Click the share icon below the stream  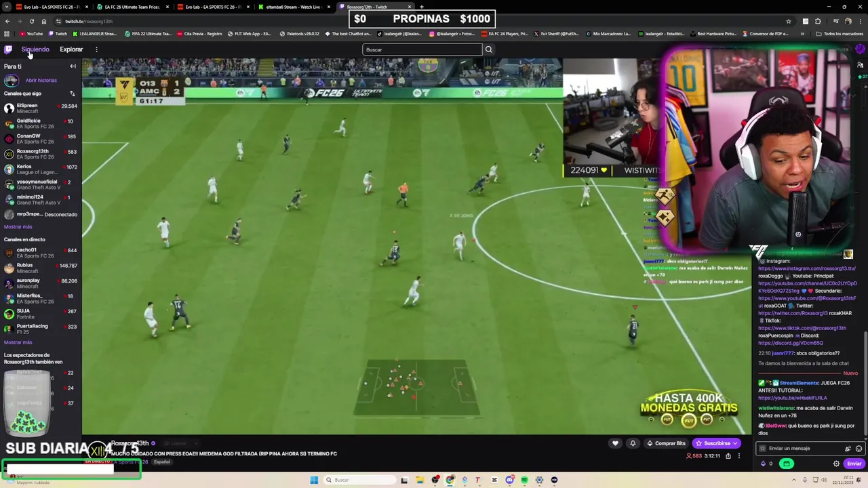pyautogui.click(x=728, y=456)
